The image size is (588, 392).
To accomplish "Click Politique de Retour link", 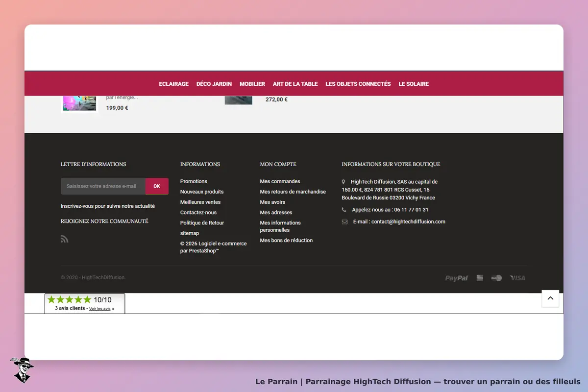I will (x=202, y=222).
